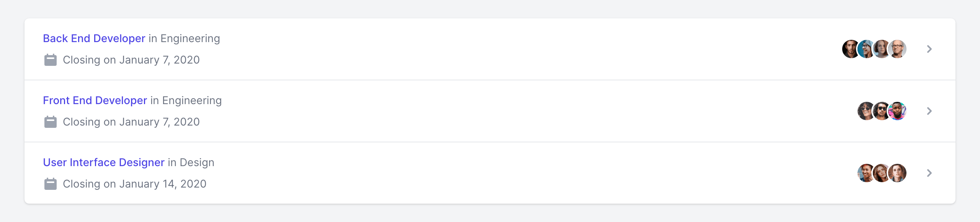Screen dimensions: 980x222
Task: Select middle avatar in User Interface Designer row
Action: point(882,173)
